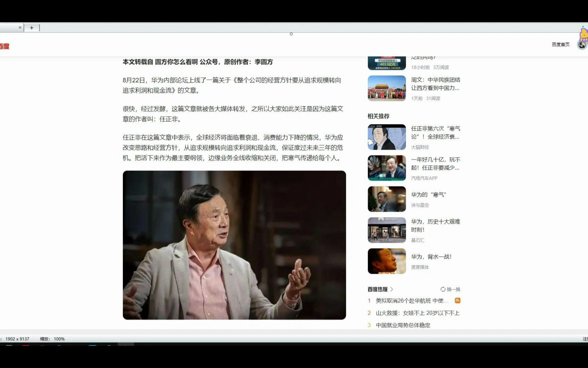
Task: Open 华为,背水一战 article
Action: (x=431, y=257)
